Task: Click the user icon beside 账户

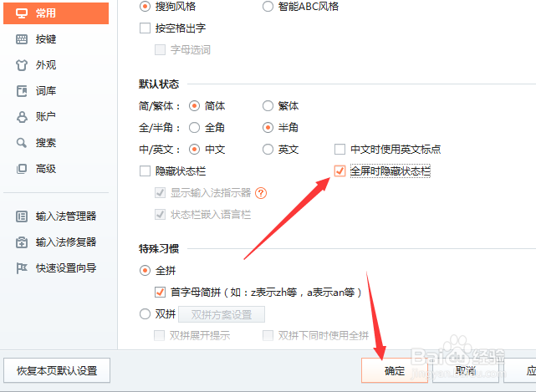Action: pyautogui.click(x=22, y=117)
